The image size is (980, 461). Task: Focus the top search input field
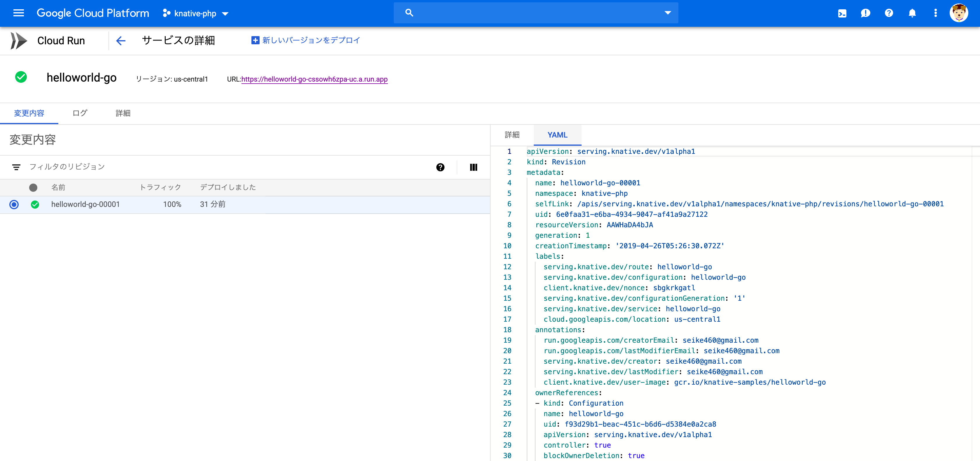coord(536,13)
